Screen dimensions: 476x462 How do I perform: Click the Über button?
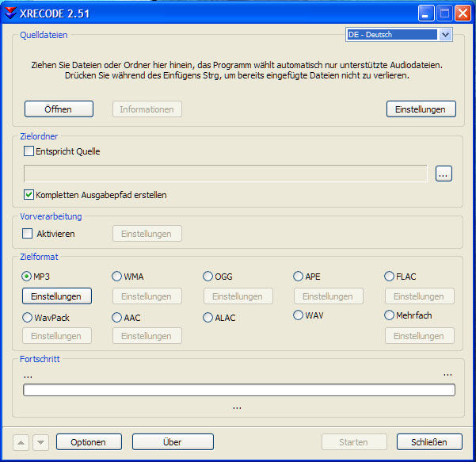point(173,442)
